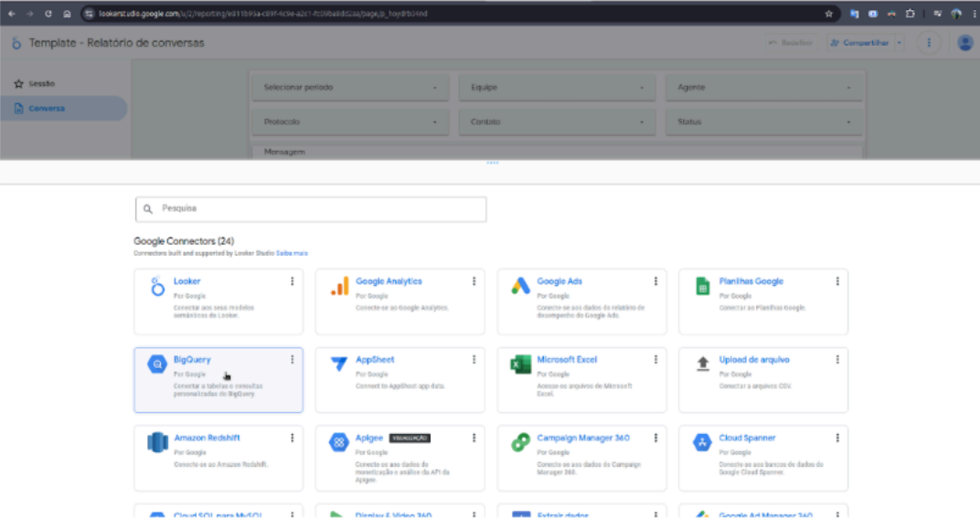Open the browser extensions puzzle icon
The image size is (980, 518).
tap(910, 14)
